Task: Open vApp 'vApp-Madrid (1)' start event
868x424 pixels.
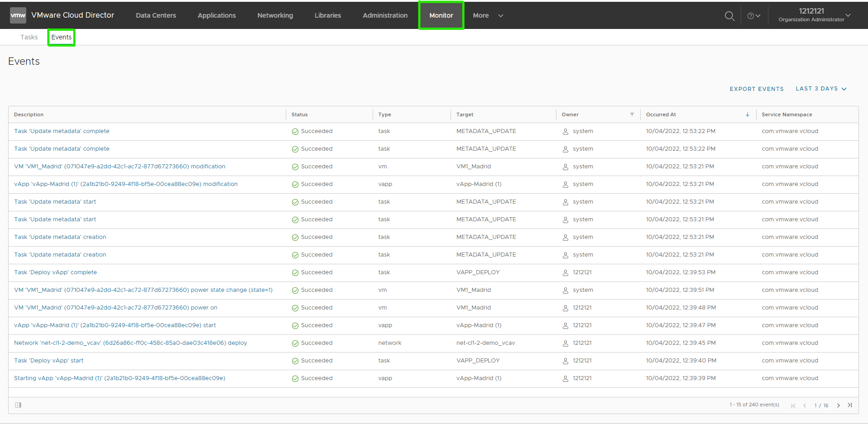Action: tap(115, 325)
